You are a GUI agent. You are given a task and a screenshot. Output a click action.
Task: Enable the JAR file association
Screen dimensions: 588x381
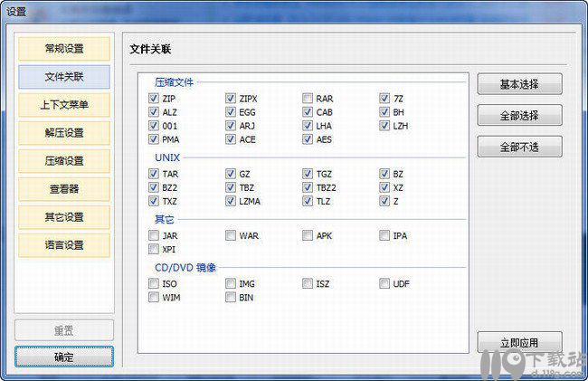[x=154, y=235]
